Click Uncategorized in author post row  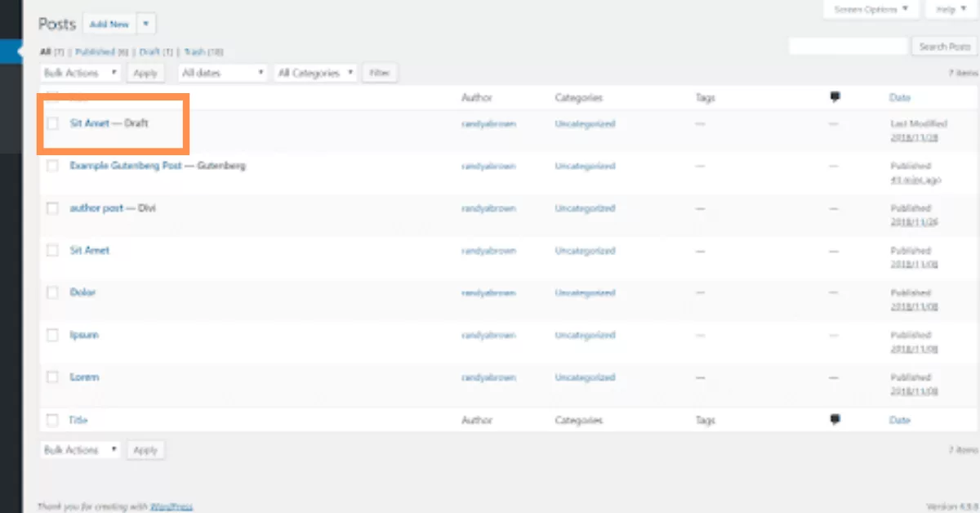pos(585,208)
